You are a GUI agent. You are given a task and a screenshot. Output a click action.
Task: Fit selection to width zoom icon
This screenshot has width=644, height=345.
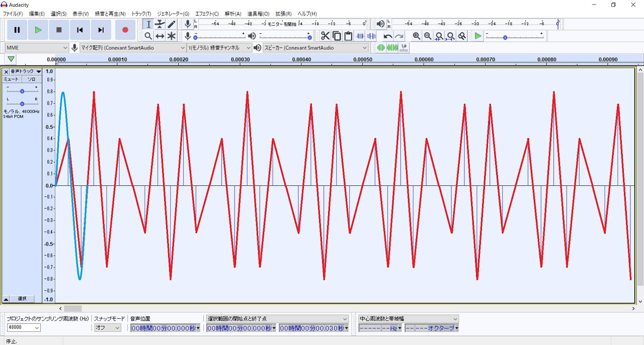[x=439, y=36]
